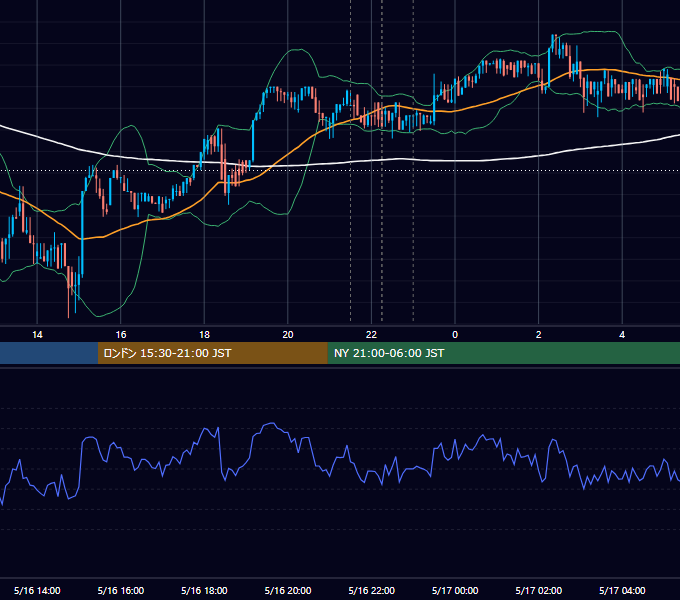Click the '5/16 22:00' label on oscillator axis

click(x=372, y=590)
